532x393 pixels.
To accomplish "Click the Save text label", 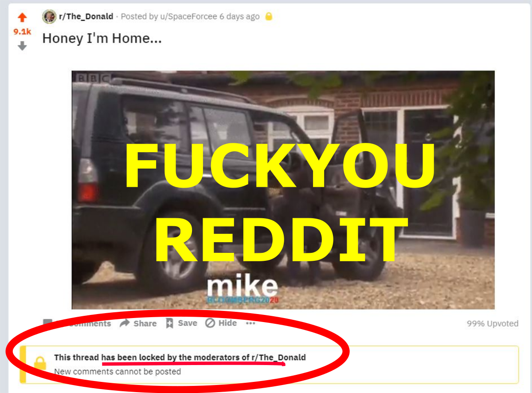I will pyautogui.click(x=188, y=323).
